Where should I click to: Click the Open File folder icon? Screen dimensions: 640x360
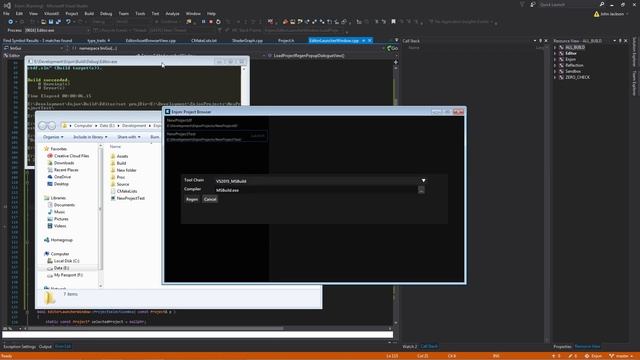pyautogui.click(x=43, y=22)
